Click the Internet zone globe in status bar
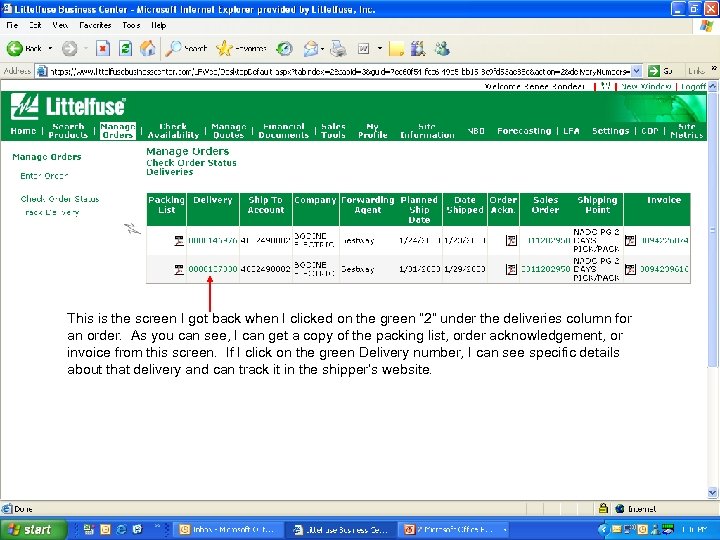The height and width of the screenshot is (540, 720). (x=620, y=508)
